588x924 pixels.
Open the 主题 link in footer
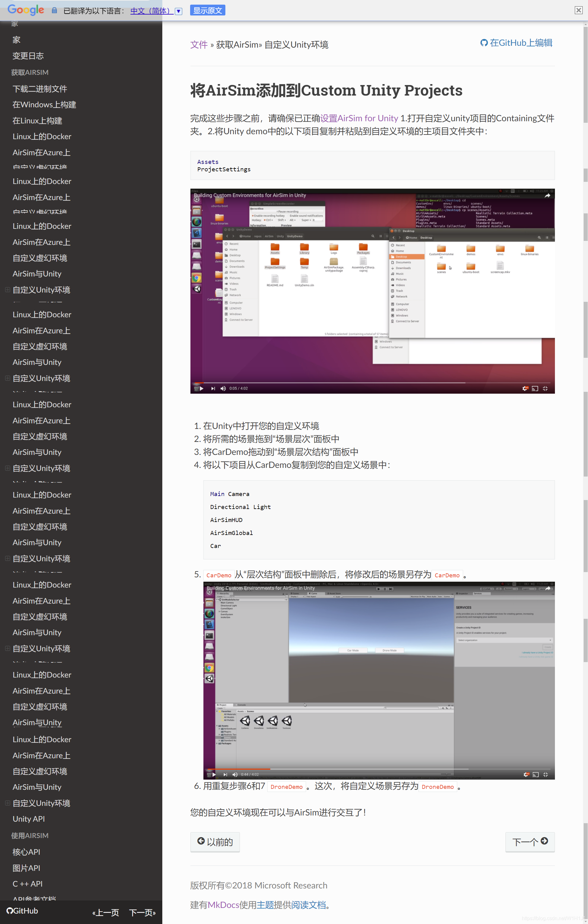coord(265,905)
